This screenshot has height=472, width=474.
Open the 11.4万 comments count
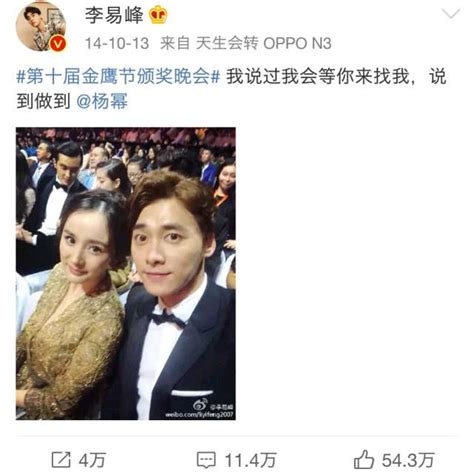[x=250, y=460]
